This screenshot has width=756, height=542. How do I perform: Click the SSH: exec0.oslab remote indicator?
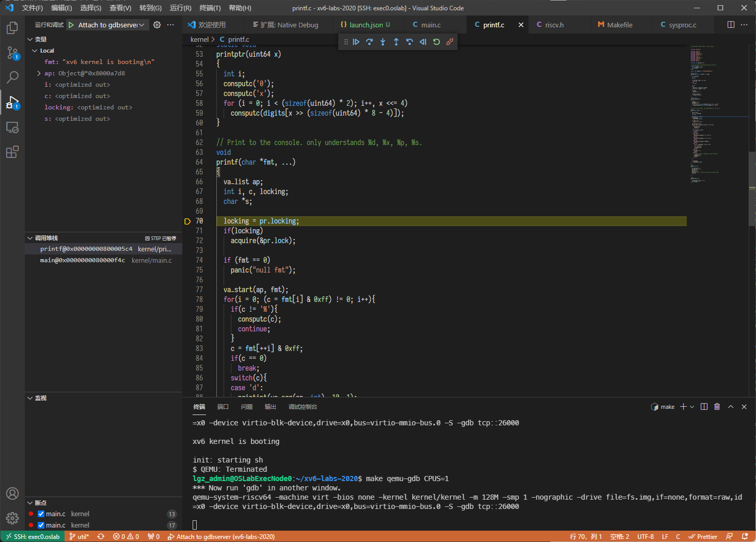click(32, 536)
